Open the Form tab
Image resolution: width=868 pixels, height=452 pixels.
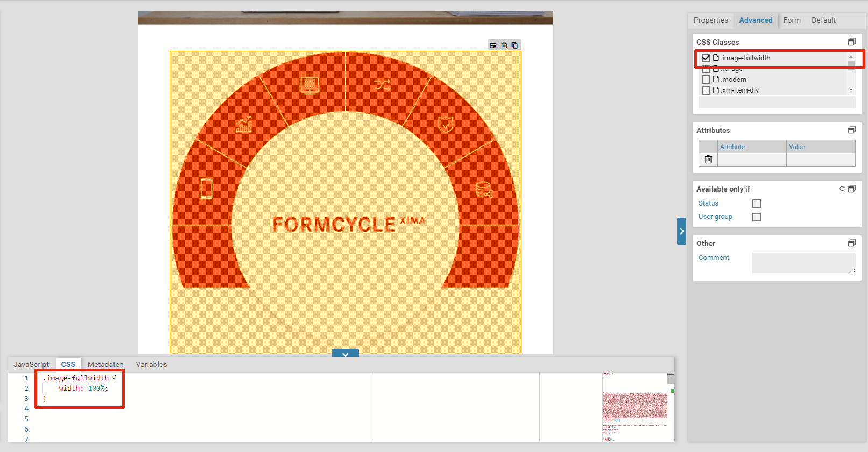[x=792, y=20]
